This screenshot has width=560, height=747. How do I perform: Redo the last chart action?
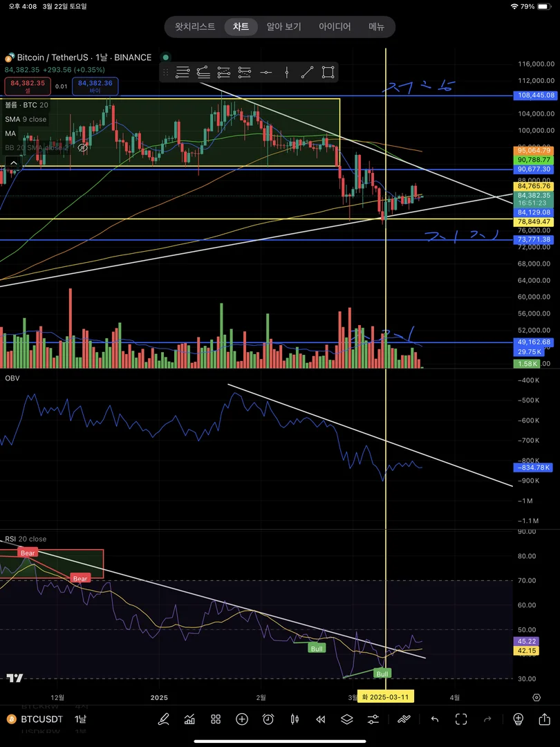(x=487, y=719)
